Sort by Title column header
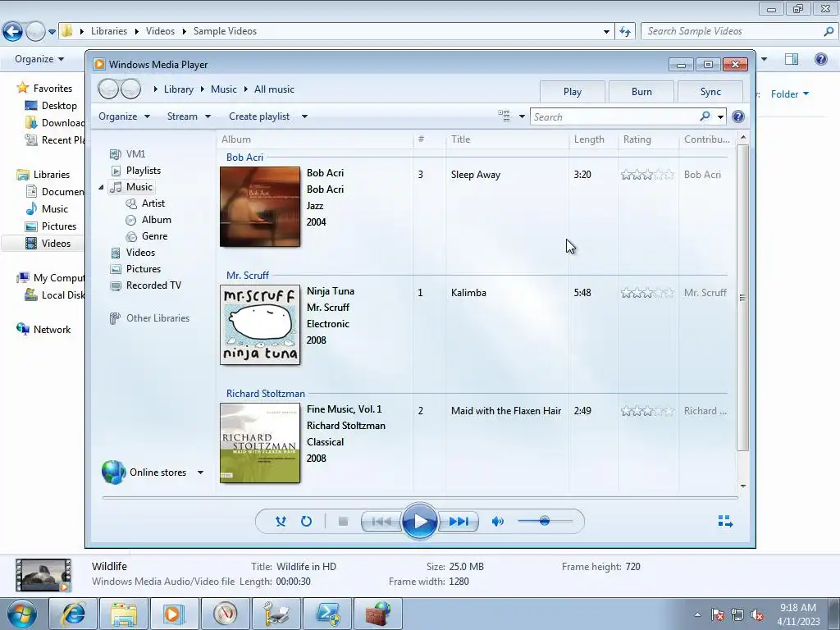This screenshot has height=630, width=840. click(507, 139)
